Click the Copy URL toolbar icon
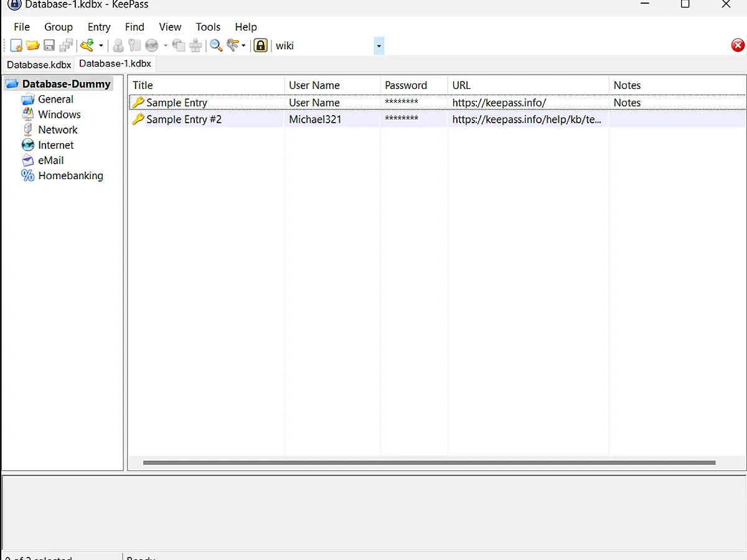Viewport: 747px width, 560px height. tap(179, 45)
